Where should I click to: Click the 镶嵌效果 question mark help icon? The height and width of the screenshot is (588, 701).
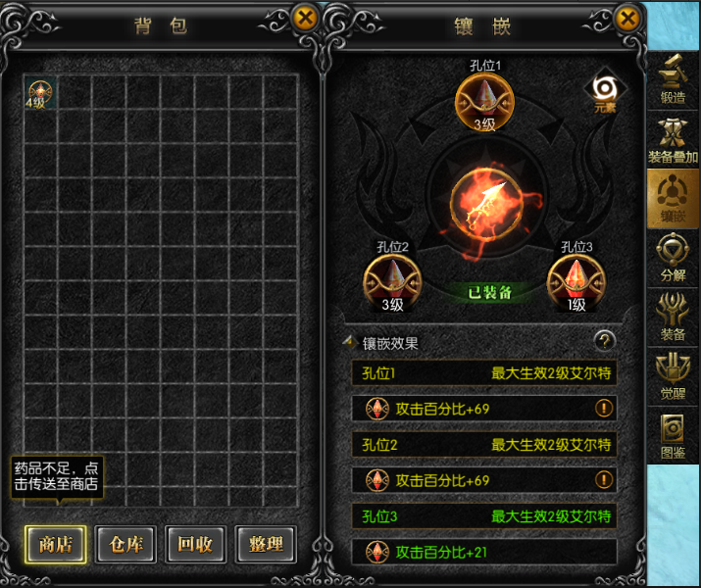pyautogui.click(x=605, y=342)
